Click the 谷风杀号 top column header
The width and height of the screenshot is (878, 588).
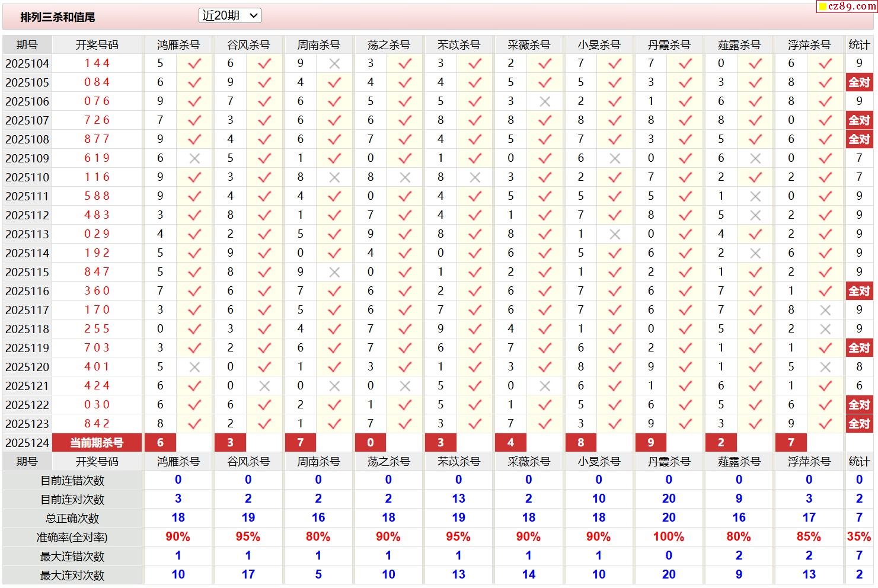pos(248,45)
